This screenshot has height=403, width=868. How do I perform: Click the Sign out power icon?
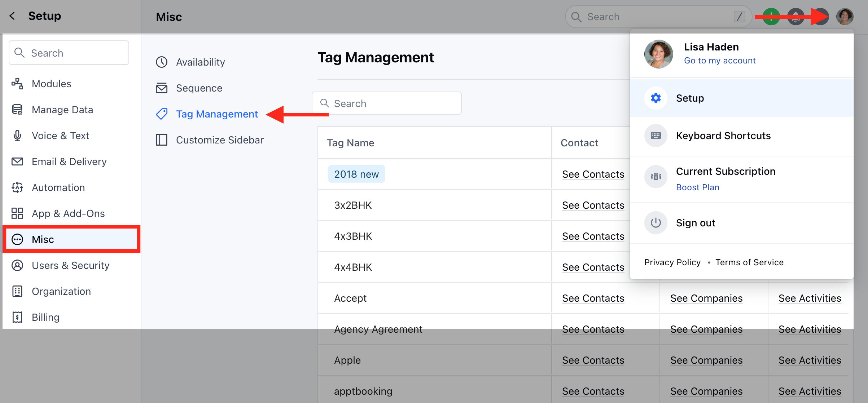(656, 223)
